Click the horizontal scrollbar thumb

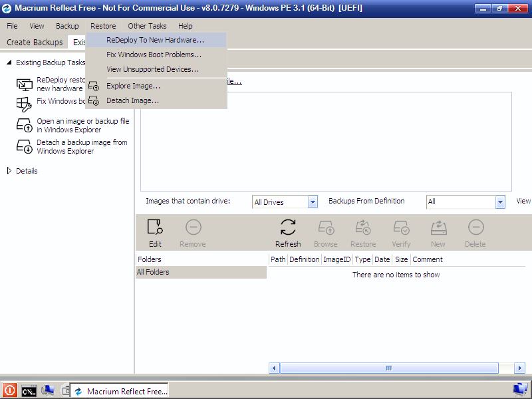pyautogui.click(x=389, y=368)
